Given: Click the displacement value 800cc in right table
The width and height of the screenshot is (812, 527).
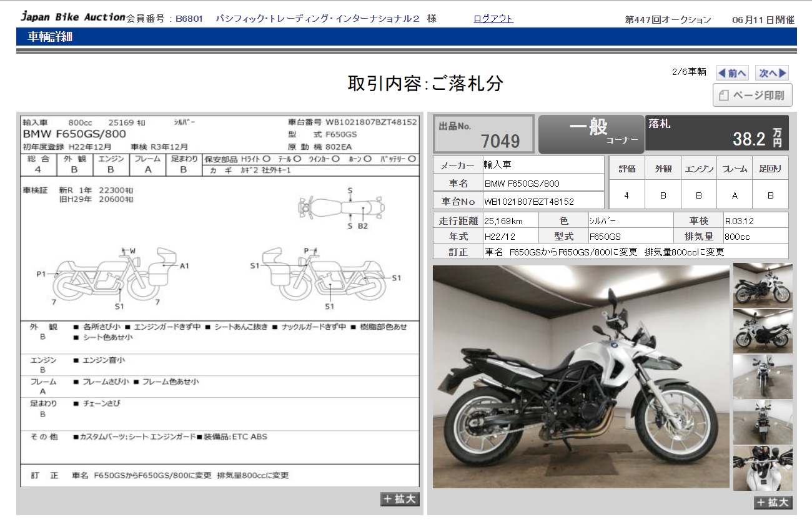Looking at the screenshot, I should click(x=737, y=237).
